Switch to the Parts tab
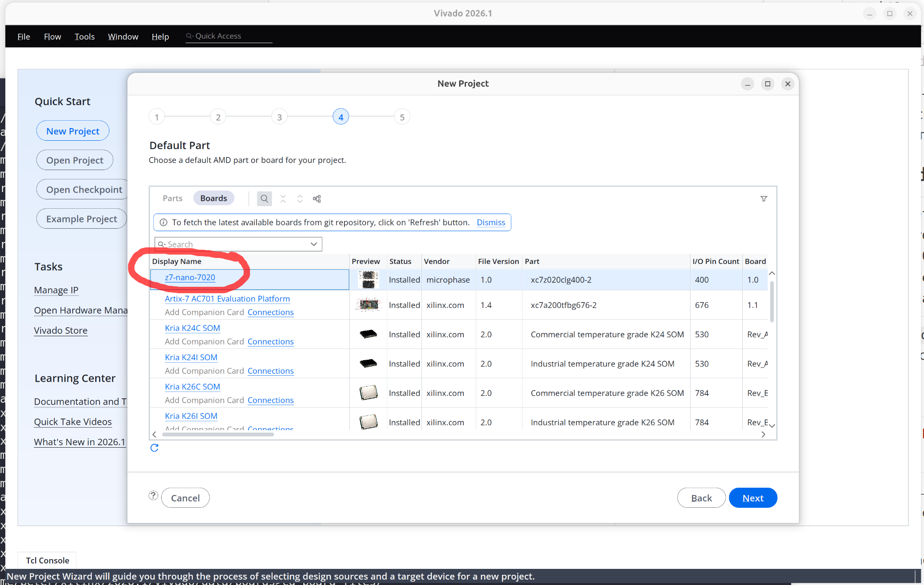Viewport: 924px width, 585px height. [173, 198]
